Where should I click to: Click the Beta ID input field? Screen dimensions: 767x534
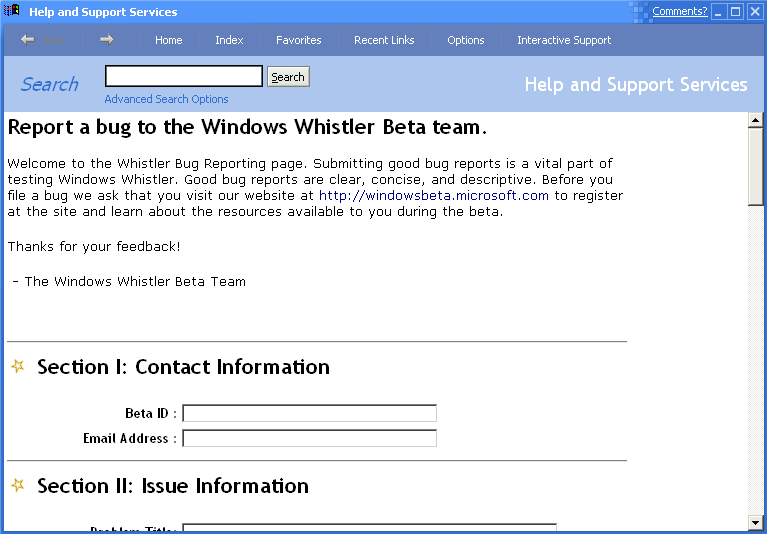pyautogui.click(x=310, y=413)
